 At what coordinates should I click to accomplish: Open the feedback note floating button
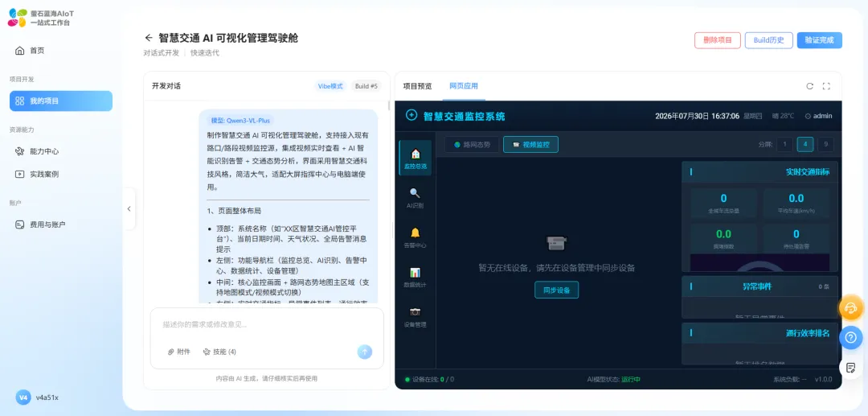(851, 367)
